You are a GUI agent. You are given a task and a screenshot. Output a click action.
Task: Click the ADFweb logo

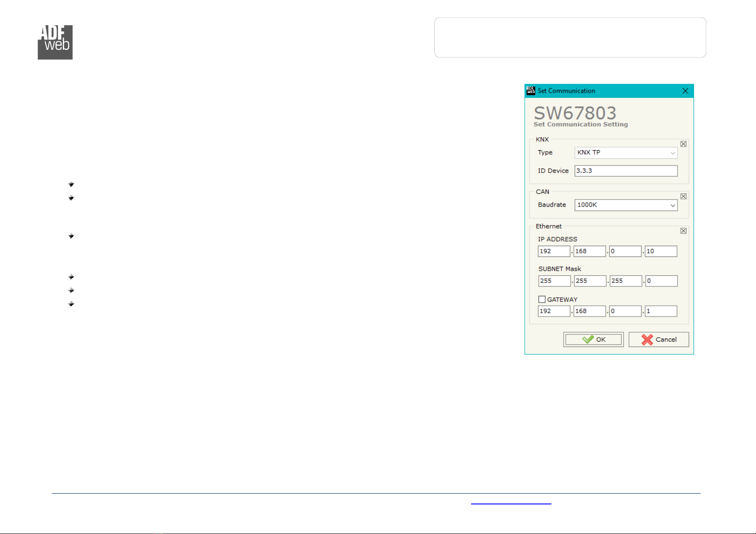click(x=55, y=42)
